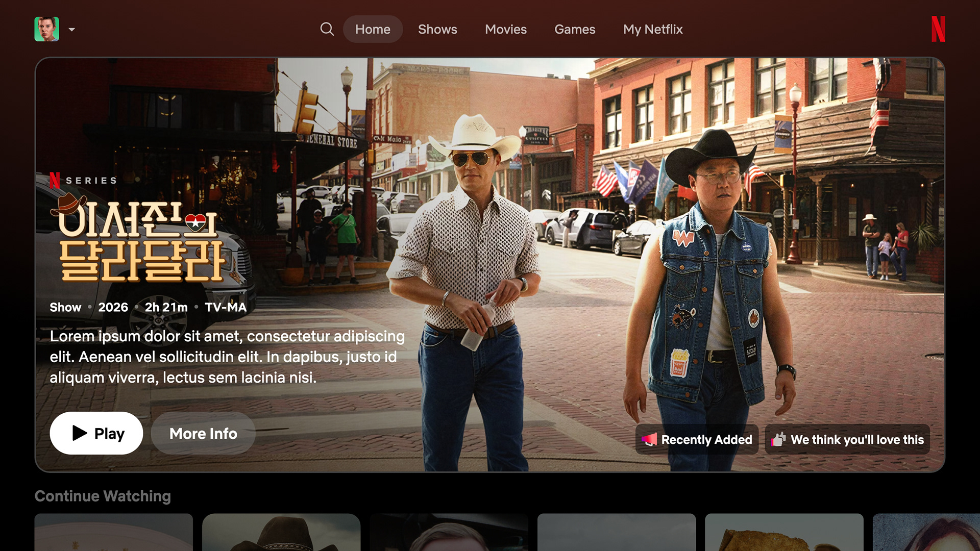Viewport: 980px width, 551px height.
Task: Click the red Netflix N logo
Action: [x=938, y=29]
